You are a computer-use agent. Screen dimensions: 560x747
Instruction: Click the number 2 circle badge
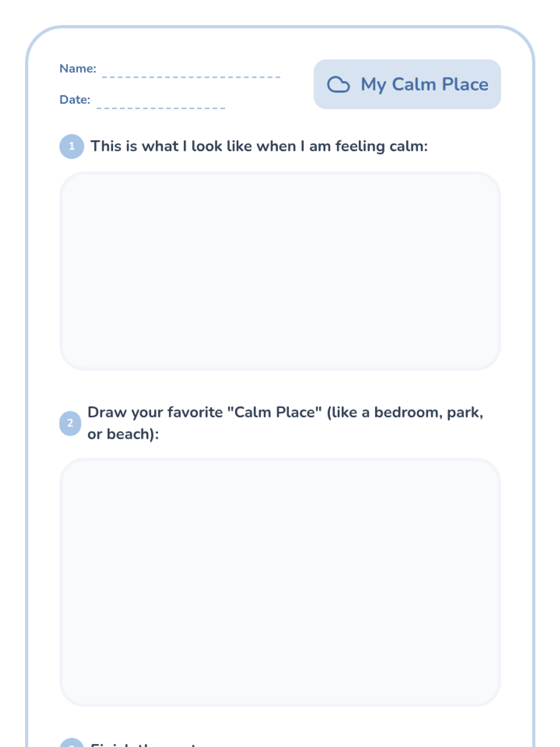click(x=70, y=423)
